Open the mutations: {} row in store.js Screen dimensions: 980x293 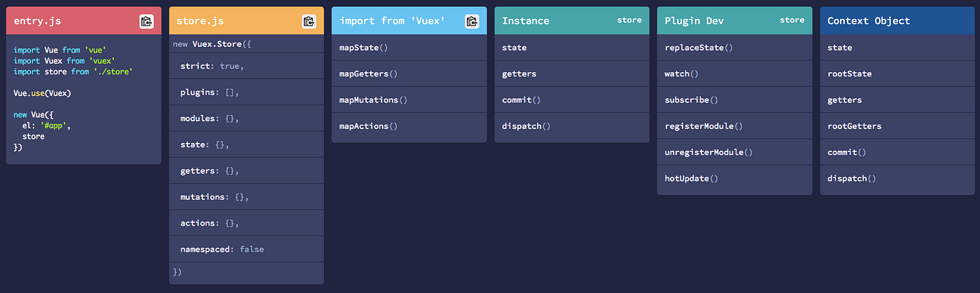246,197
